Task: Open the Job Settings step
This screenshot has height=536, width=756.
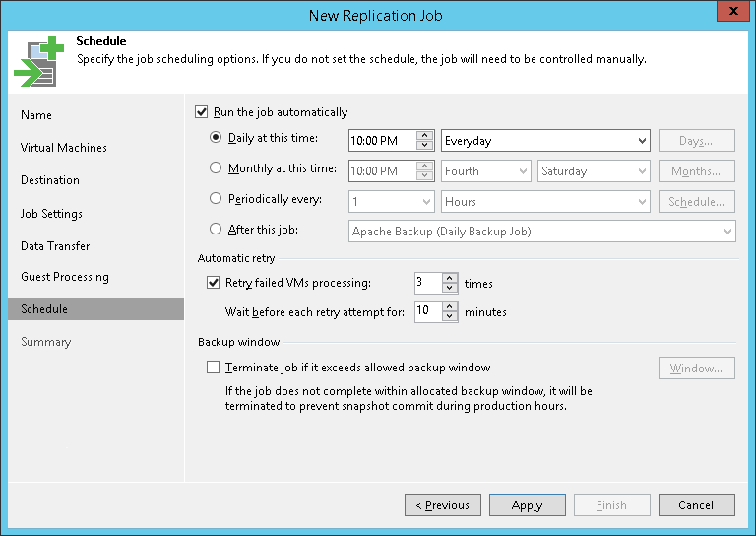Action: click(52, 214)
